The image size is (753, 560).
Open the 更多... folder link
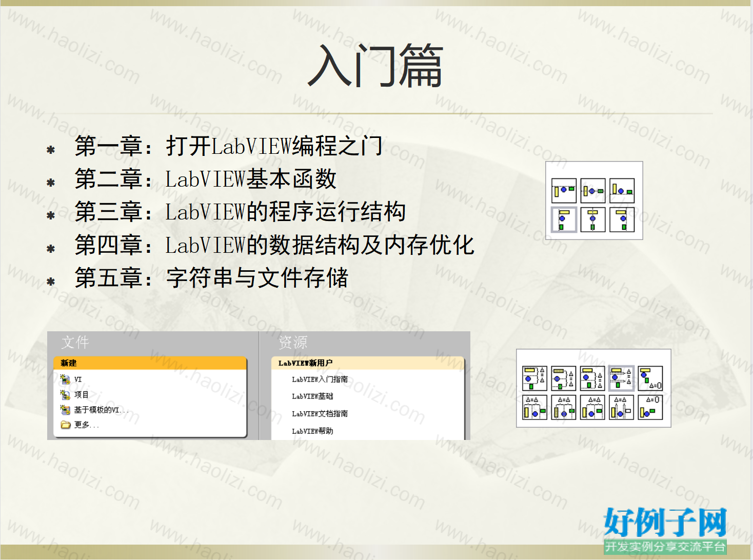click(x=80, y=425)
